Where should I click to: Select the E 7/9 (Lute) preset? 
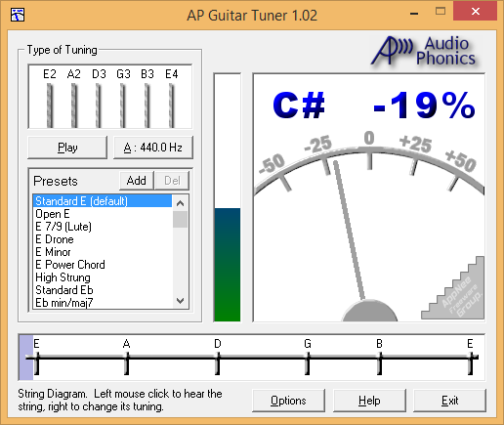click(103, 227)
